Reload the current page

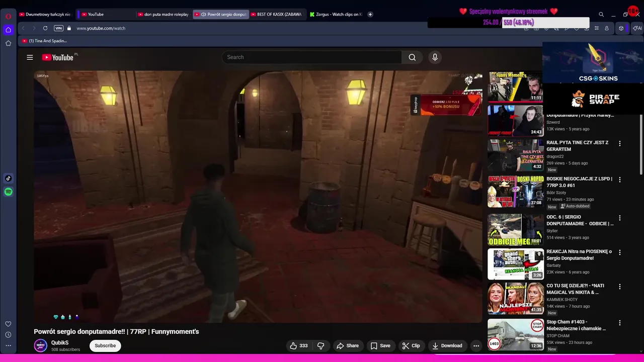(45, 28)
